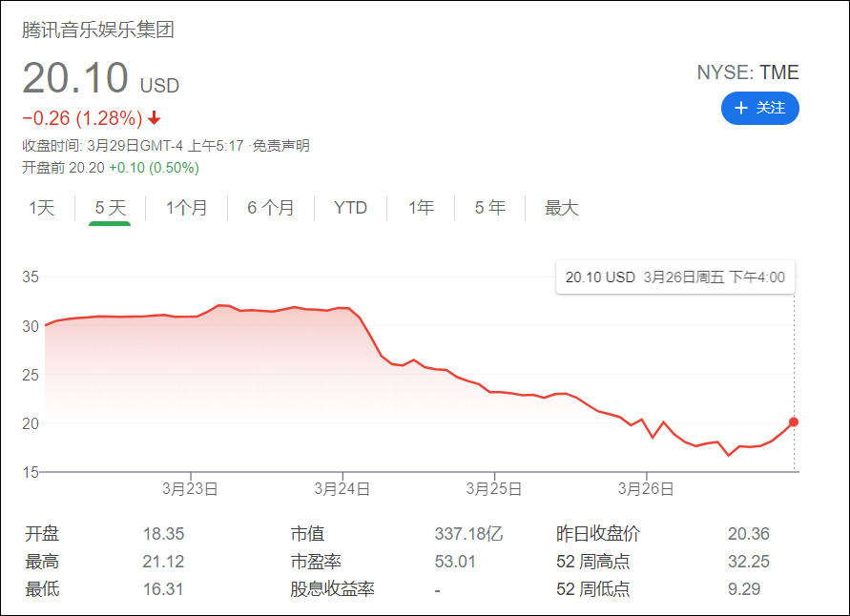
Task: Select the 最大 maximum range tab
Action: click(x=561, y=208)
